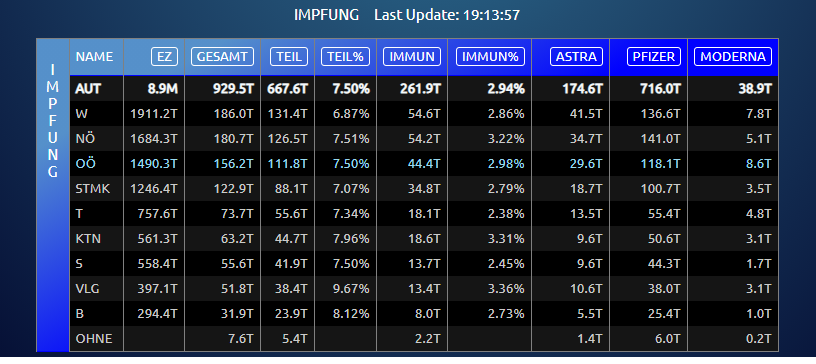Select the NÖ row name
This screenshot has height=364, width=816.
coord(85,139)
